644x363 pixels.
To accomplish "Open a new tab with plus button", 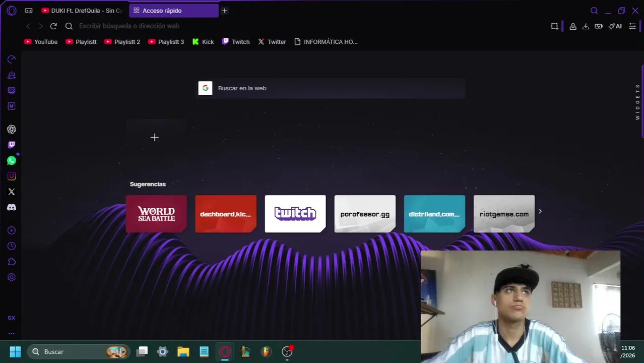I will [225, 11].
